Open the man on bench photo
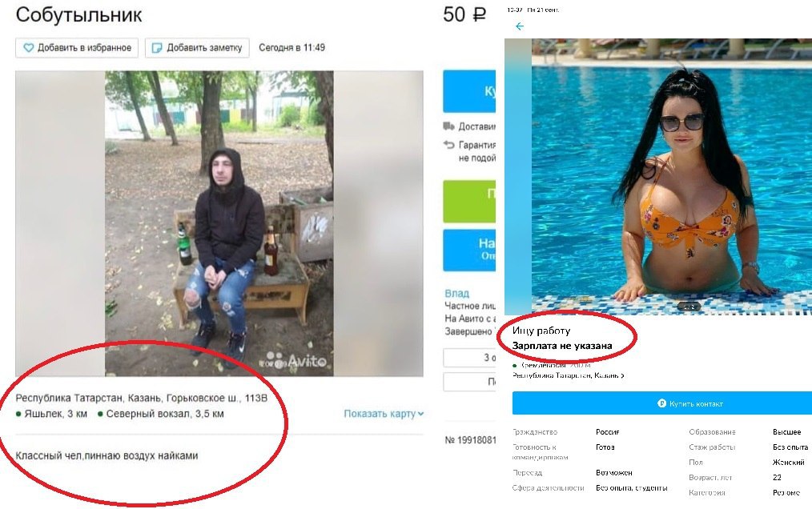The image size is (812, 509). 219,224
